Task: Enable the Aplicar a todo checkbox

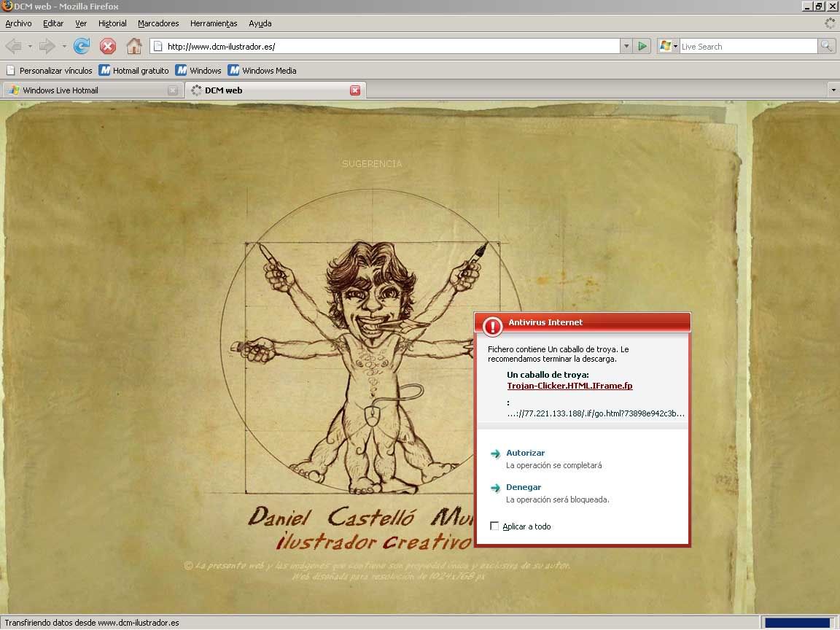Action: [x=494, y=526]
